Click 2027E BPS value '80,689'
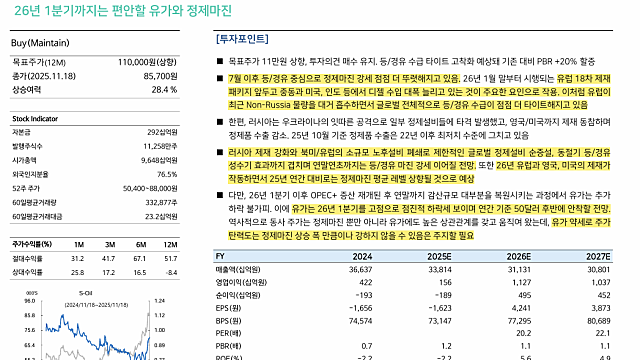640x360 pixels. (x=599, y=321)
